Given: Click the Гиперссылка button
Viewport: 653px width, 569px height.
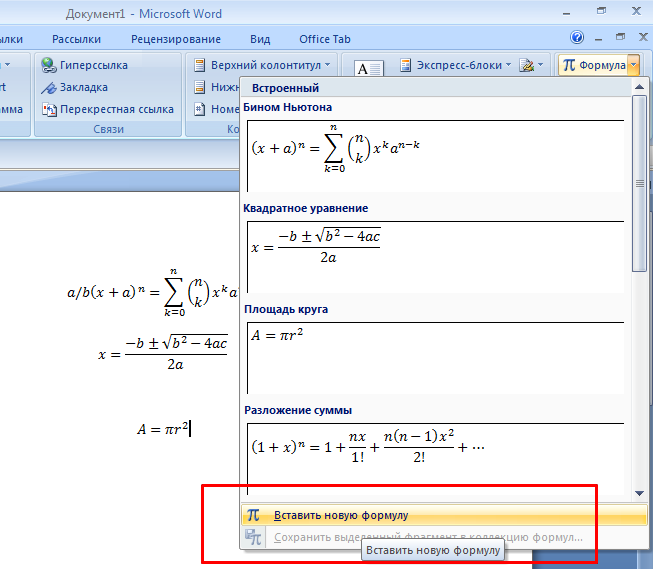Looking at the screenshot, I should (85, 65).
